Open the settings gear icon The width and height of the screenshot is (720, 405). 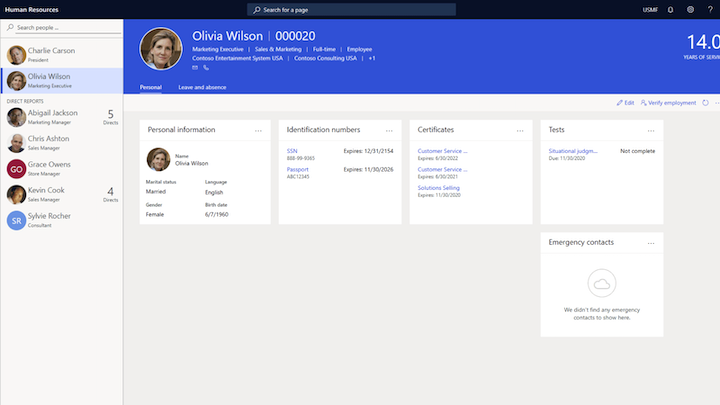(689, 9)
